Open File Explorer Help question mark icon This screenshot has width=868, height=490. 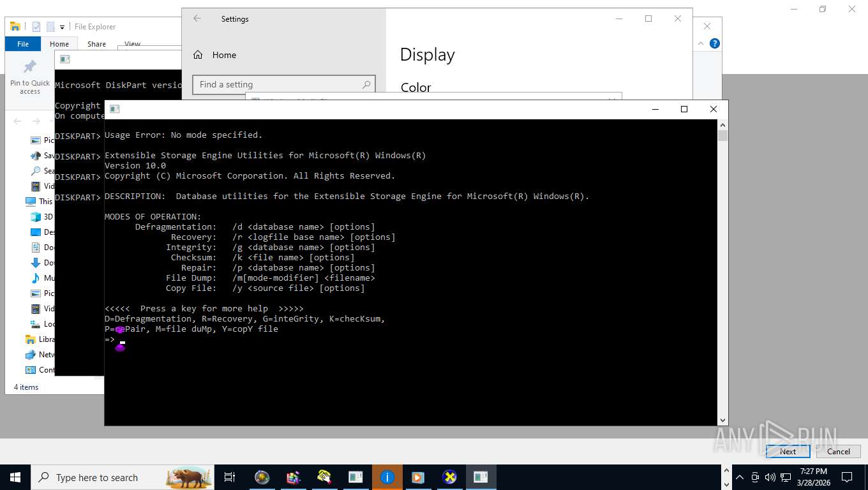(715, 43)
